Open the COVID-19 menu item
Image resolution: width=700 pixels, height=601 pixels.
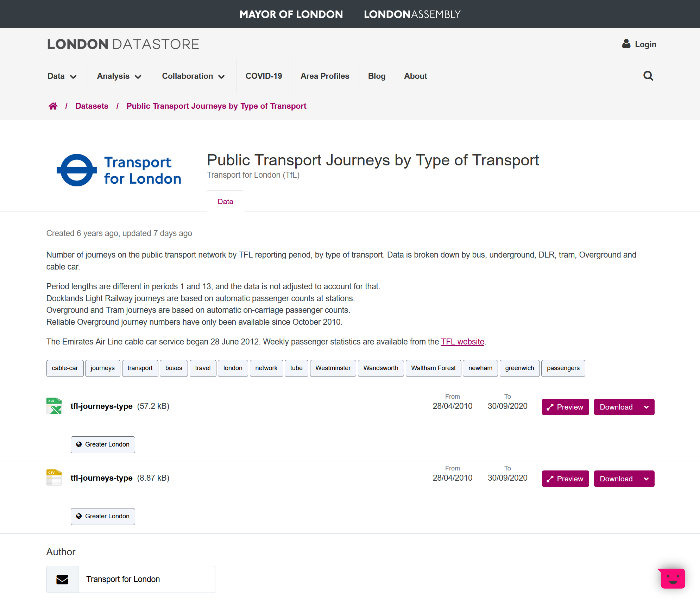[264, 76]
